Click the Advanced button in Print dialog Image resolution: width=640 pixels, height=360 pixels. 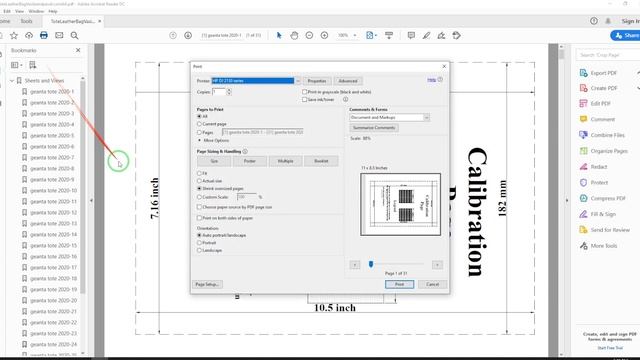347,81
